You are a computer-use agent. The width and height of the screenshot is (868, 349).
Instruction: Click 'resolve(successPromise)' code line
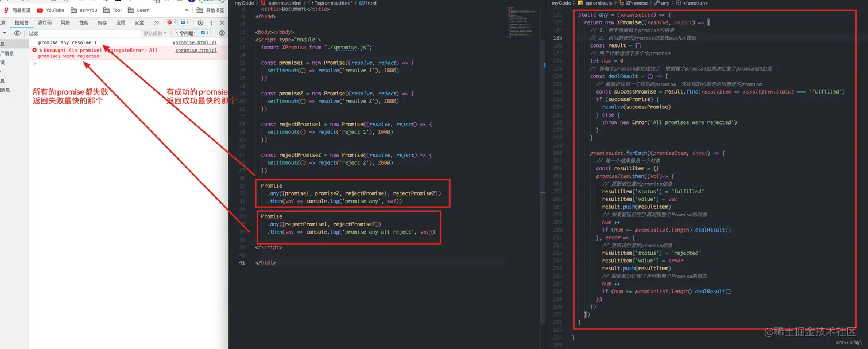tap(636, 107)
